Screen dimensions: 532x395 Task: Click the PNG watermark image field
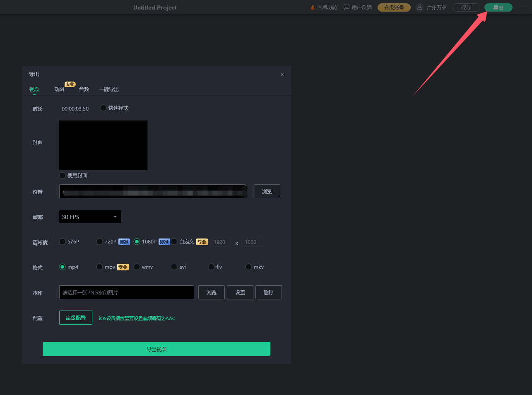pyautogui.click(x=127, y=292)
